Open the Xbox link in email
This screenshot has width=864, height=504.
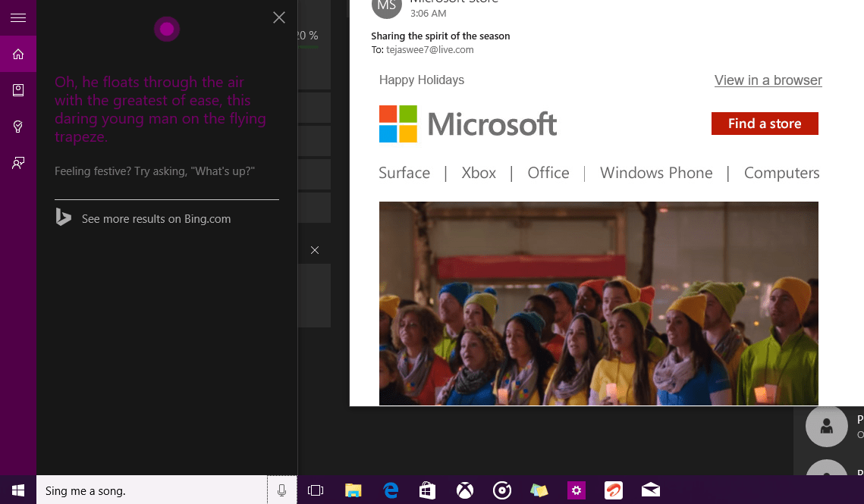(x=479, y=173)
